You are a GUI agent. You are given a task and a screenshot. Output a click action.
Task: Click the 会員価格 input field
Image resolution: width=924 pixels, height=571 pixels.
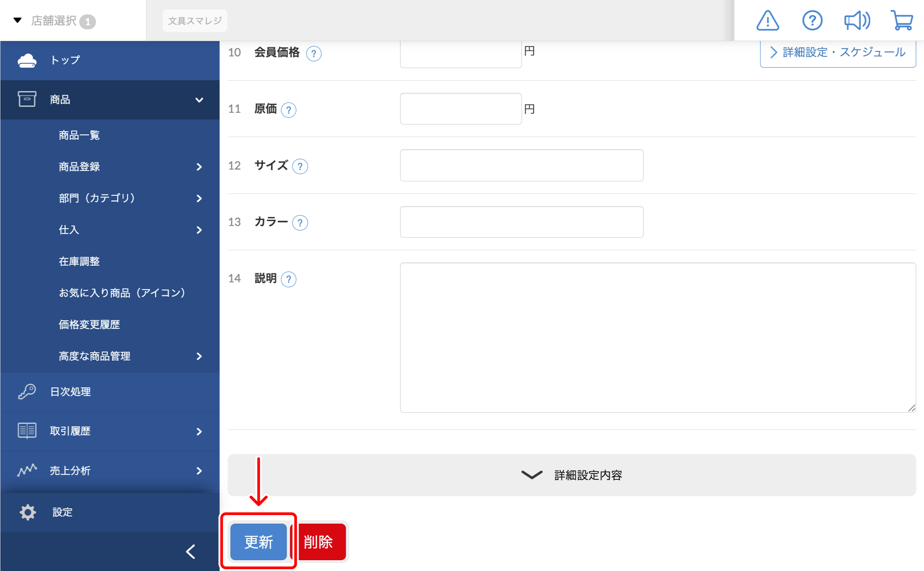click(461, 54)
